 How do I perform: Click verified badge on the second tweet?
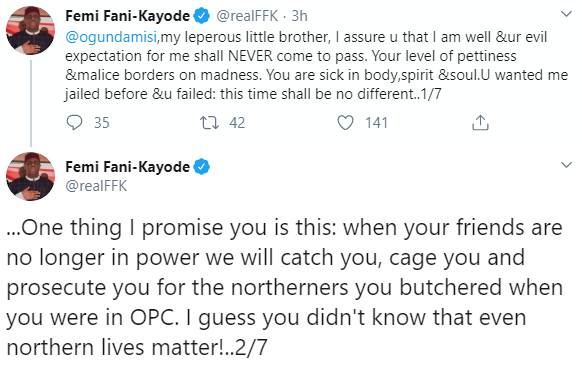pyautogui.click(x=202, y=167)
